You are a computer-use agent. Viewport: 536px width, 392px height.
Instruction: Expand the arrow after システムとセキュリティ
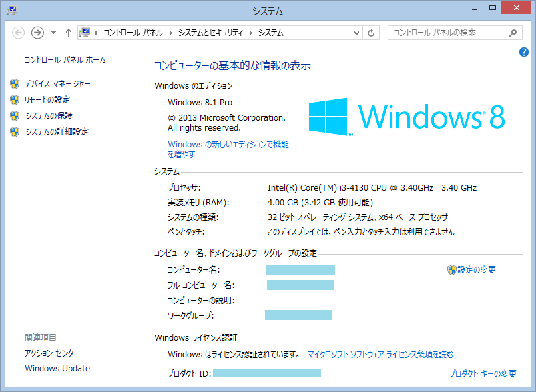pyautogui.click(x=251, y=33)
